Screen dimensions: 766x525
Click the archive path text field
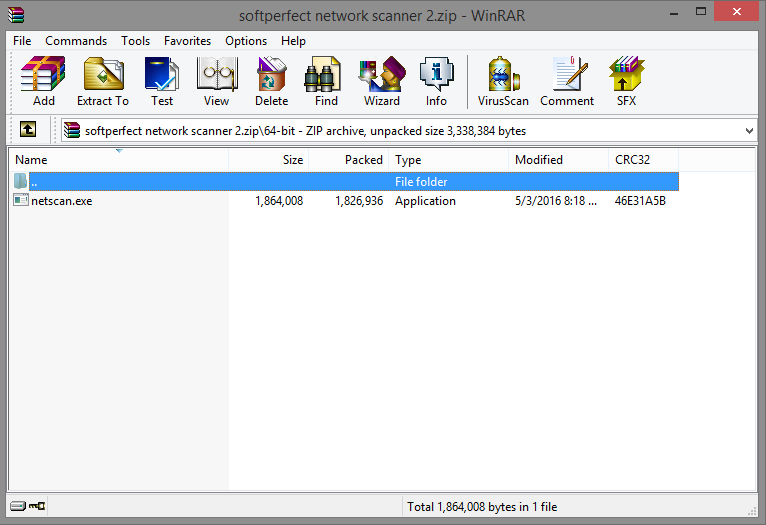tap(409, 130)
